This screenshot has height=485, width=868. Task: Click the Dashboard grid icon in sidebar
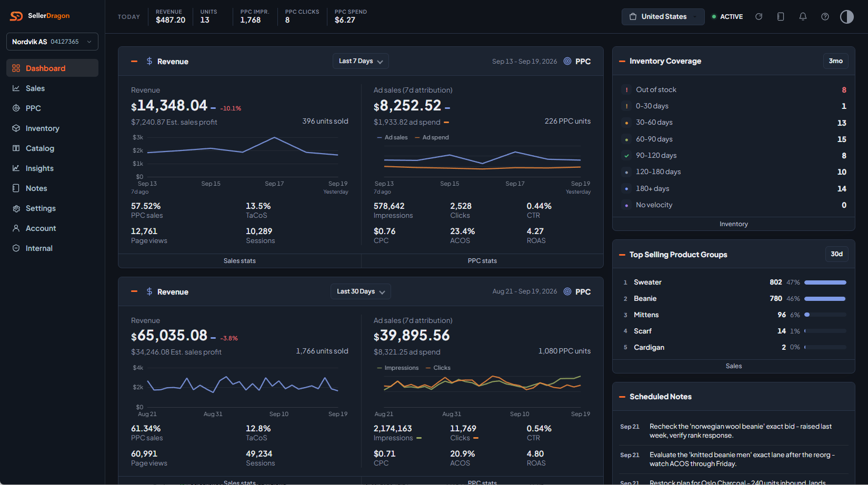pyautogui.click(x=16, y=68)
